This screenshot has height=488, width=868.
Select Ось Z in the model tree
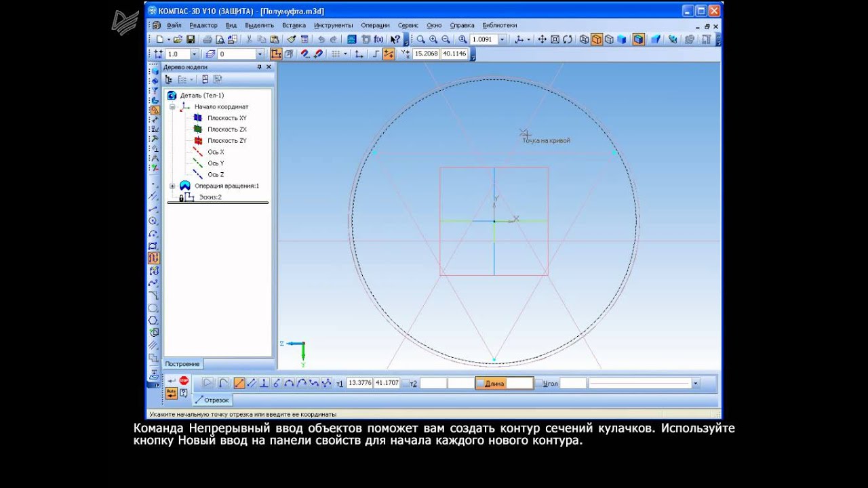[216, 175]
